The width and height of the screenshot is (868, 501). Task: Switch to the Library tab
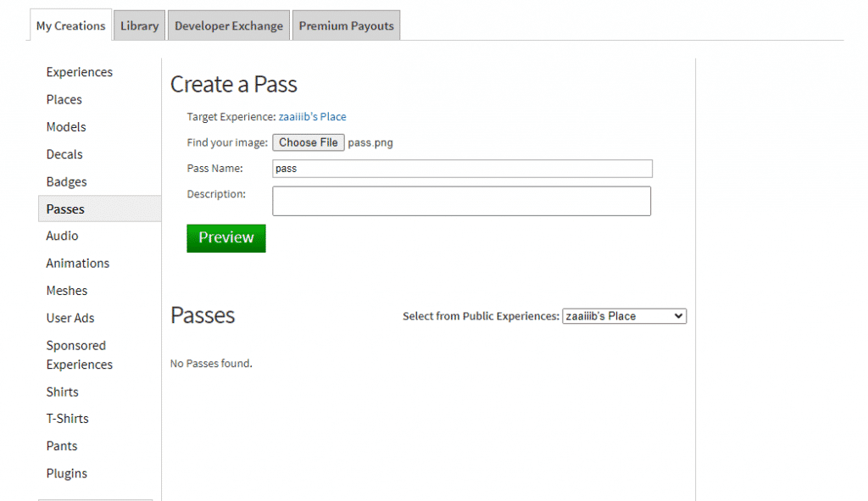(x=138, y=25)
